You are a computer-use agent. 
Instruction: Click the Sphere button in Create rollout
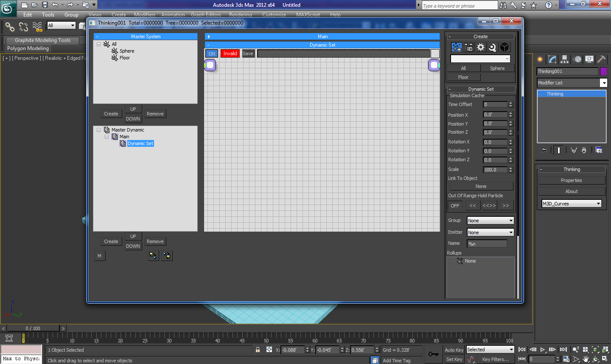click(x=497, y=68)
